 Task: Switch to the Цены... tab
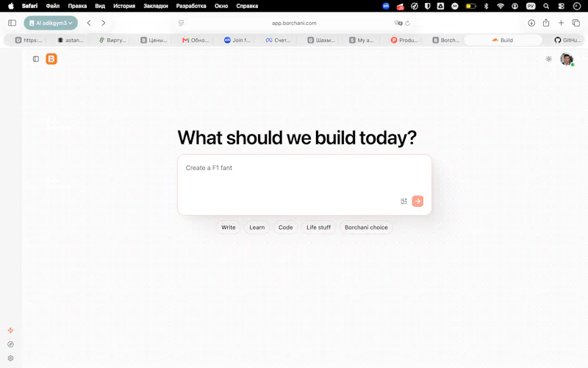coord(154,40)
